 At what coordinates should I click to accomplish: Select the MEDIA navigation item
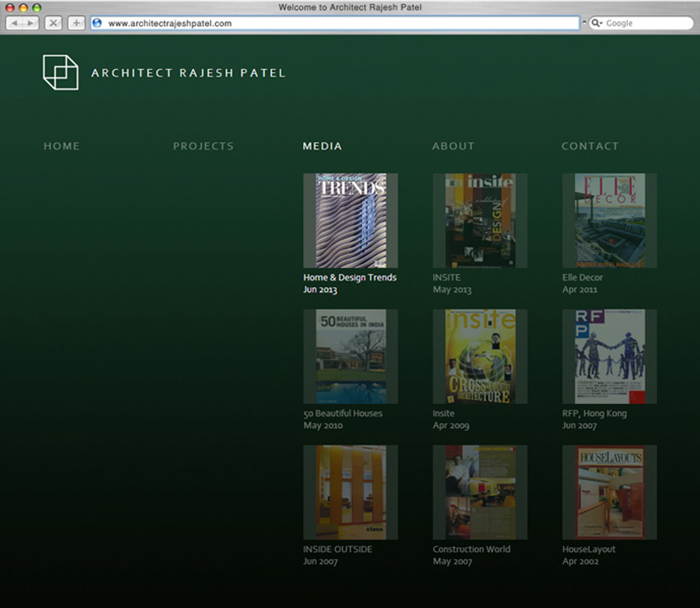click(323, 146)
